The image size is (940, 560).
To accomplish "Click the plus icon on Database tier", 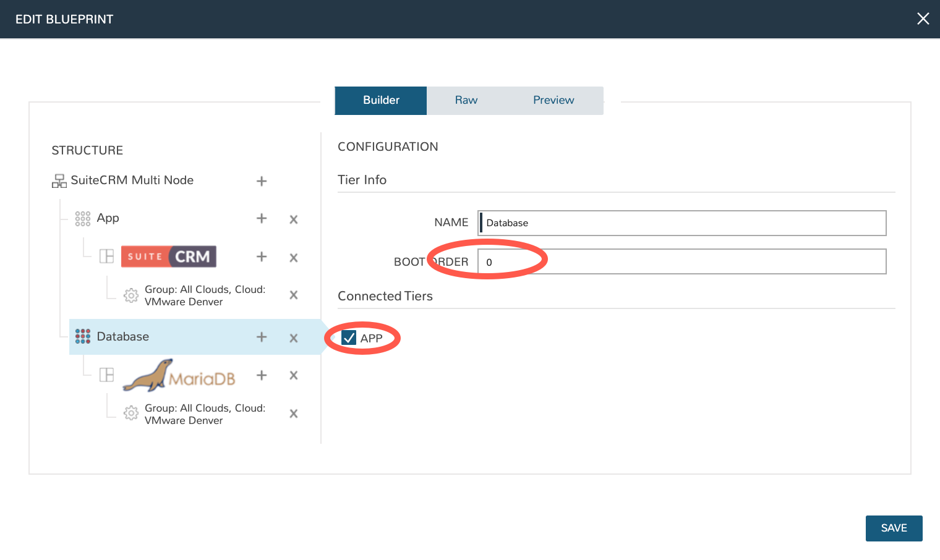I will (262, 337).
